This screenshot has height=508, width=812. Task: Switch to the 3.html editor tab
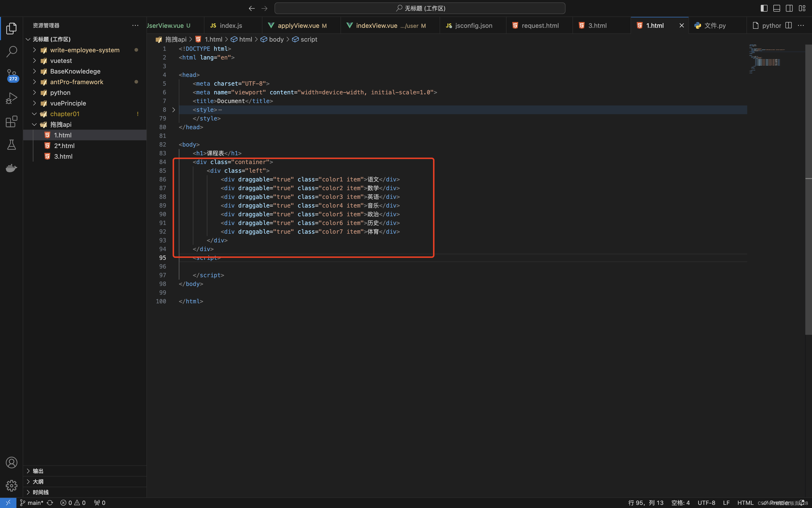[601, 26]
